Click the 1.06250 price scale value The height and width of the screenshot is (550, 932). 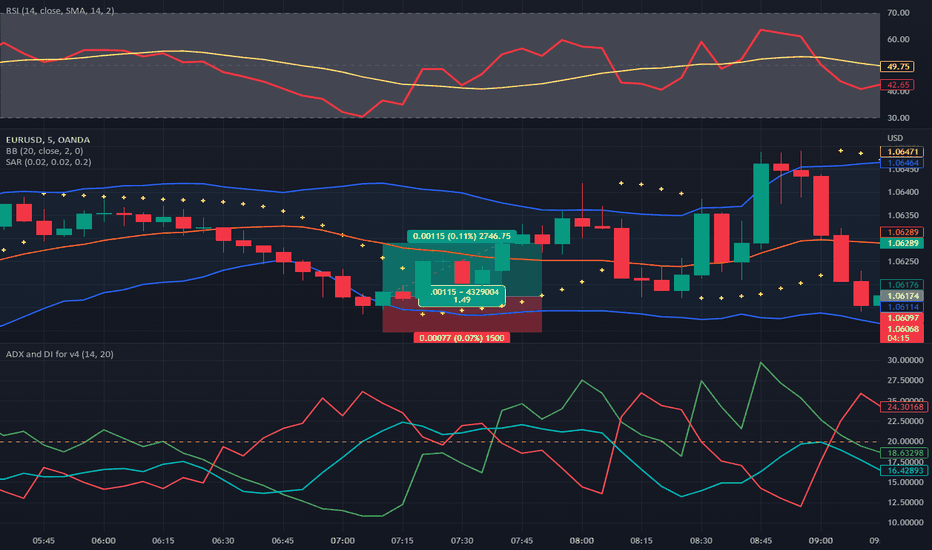tap(902, 261)
